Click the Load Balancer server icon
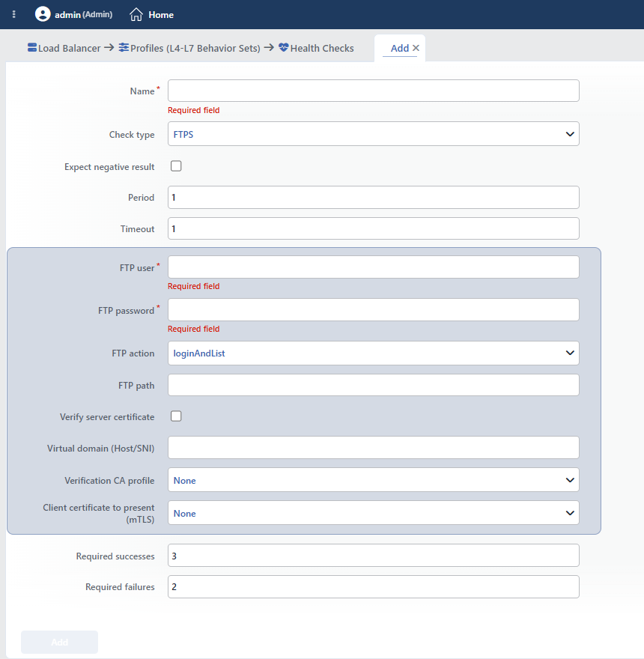Screen dimensions: 644x659 pyautogui.click(x=32, y=47)
